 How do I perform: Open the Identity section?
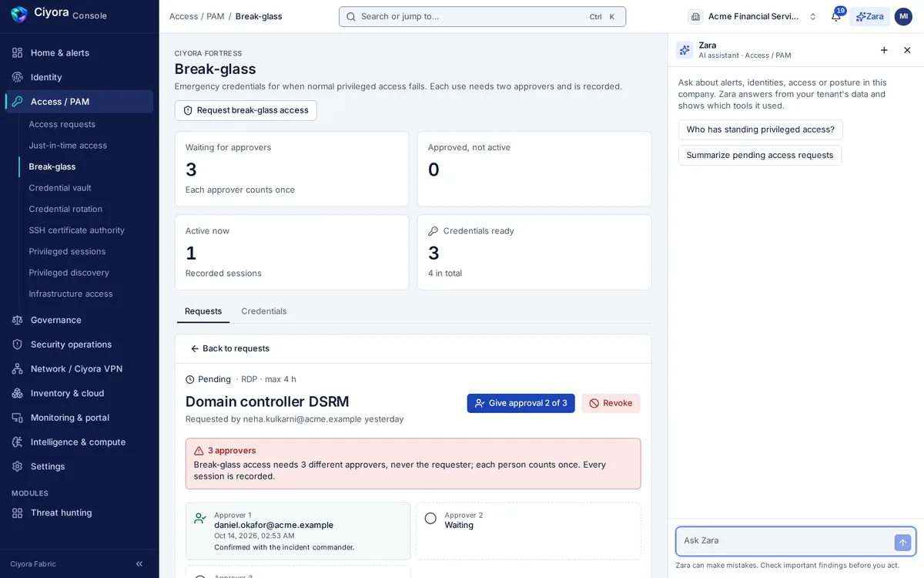(79, 77)
